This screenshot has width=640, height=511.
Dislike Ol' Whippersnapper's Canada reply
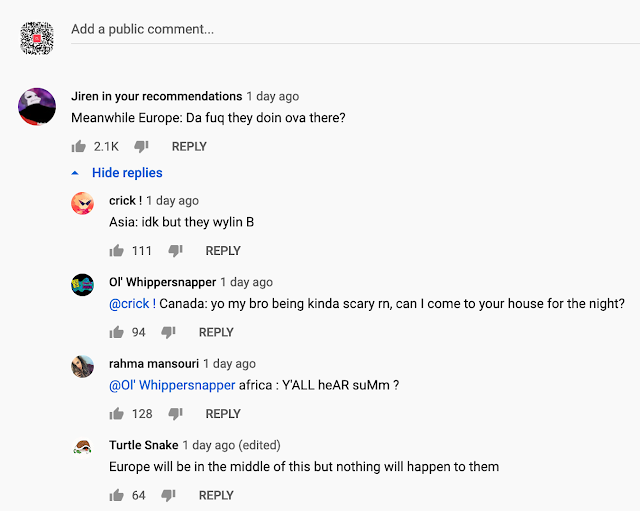168,332
